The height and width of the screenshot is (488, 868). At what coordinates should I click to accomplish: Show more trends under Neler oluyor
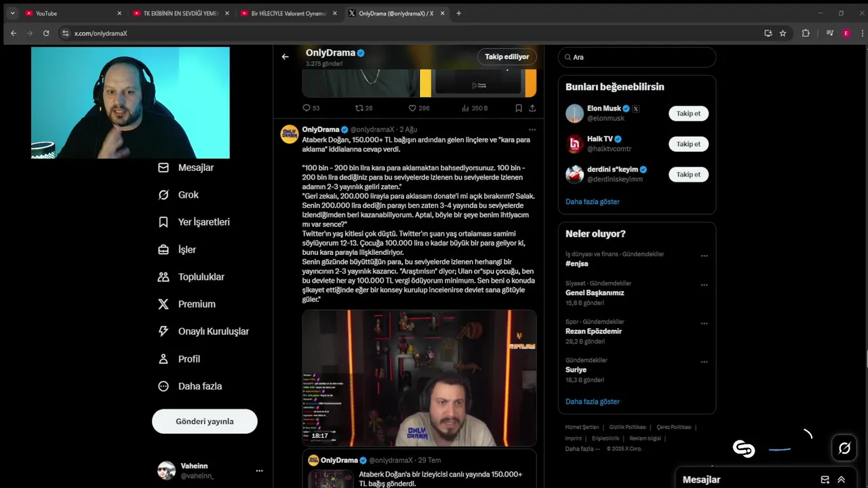tap(593, 401)
